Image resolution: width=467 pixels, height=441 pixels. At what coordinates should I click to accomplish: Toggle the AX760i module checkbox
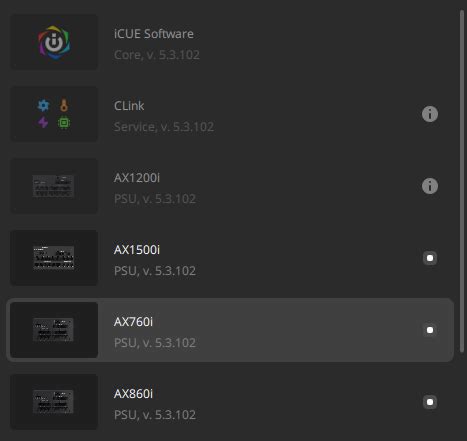(x=430, y=330)
